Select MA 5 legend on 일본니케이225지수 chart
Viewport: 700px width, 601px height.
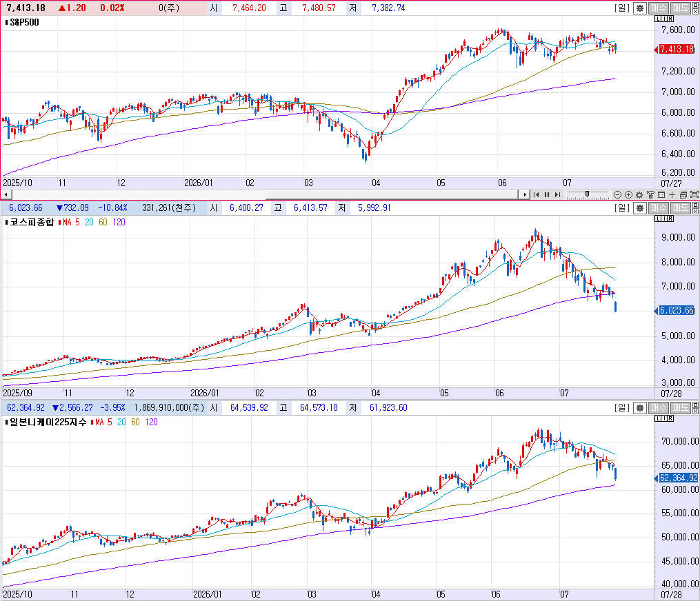point(103,422)
